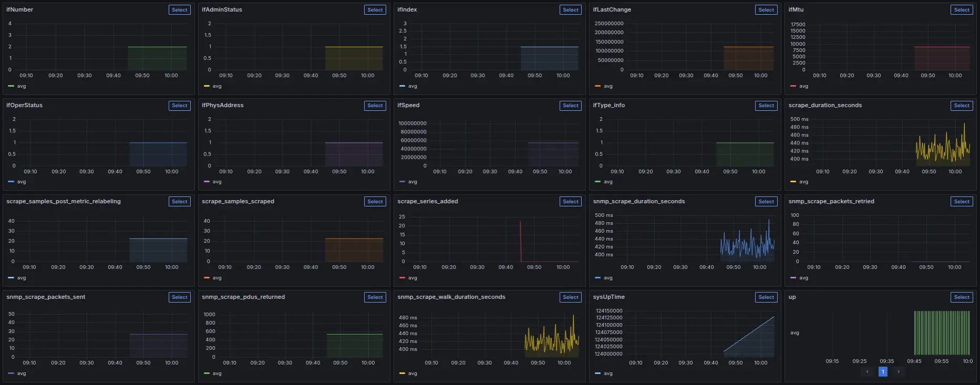This screenshot has width=980, height=385.
Task: Select the snmp_scrape_pdus_returned metric
Action: tap(375, 297)
